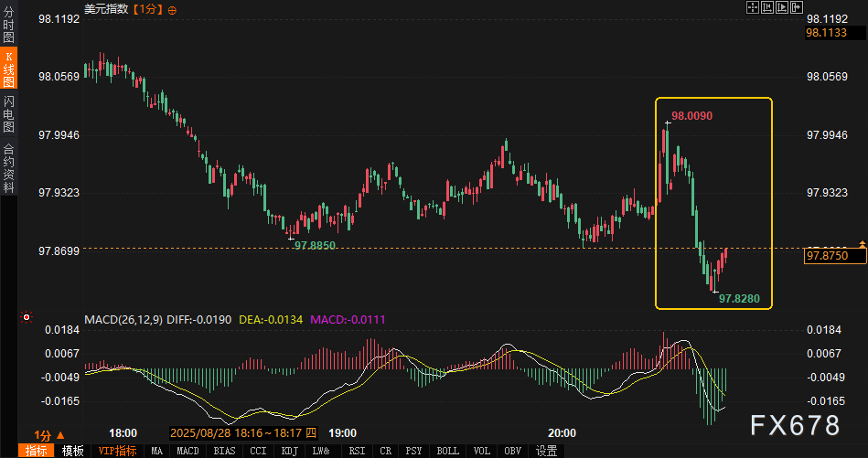Select the K线图 sidebar tab
Viewport: 868px width, 458px height.
click(x=8, y=69)
